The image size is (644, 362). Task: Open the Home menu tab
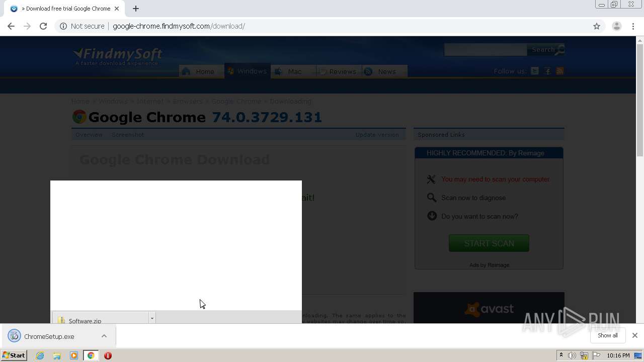click(201, 71)
